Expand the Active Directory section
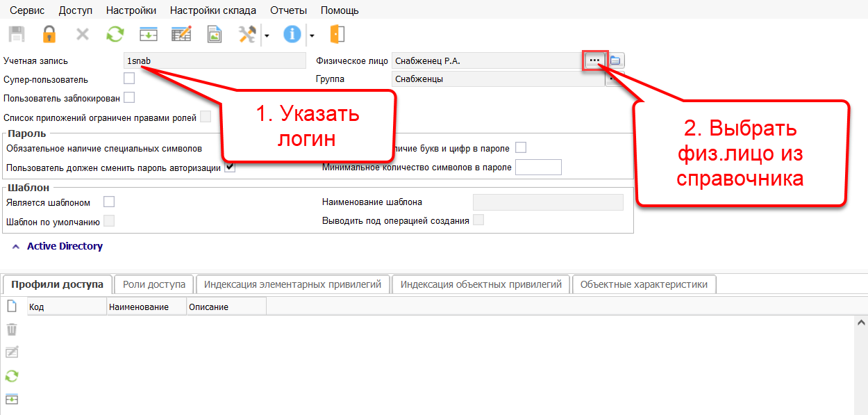This screenshot has width=868, height=415. pyautogui.click(x=16, y=247)
